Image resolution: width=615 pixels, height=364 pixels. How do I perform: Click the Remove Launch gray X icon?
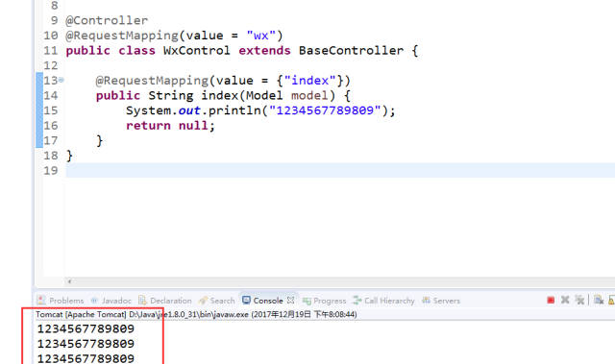coord(565,301)
